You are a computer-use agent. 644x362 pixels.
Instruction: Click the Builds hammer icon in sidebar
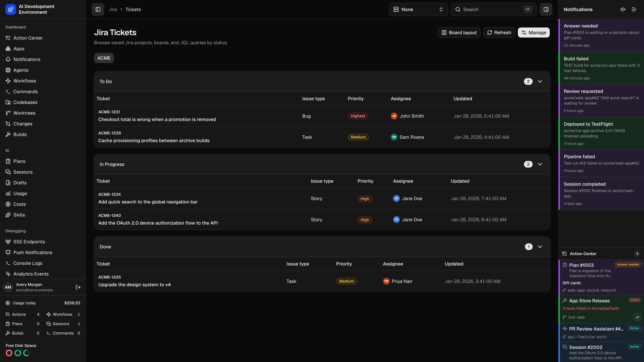coord(8,135)
